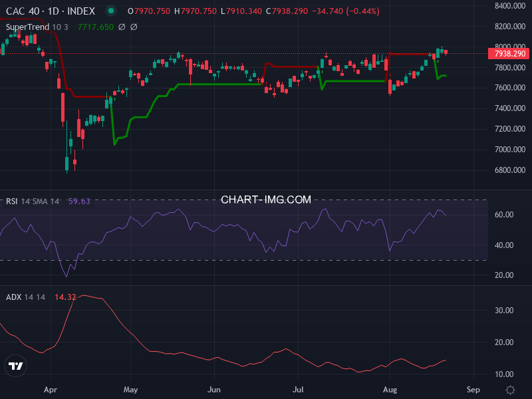Click the SuperTrend indicator label

point(27,27)
